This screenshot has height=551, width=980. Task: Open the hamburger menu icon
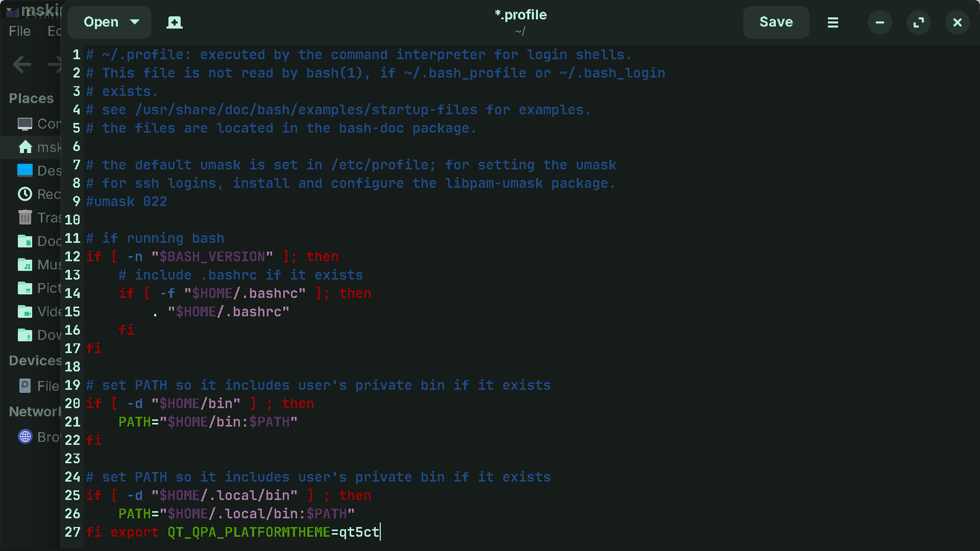click(x=832, y=22)
